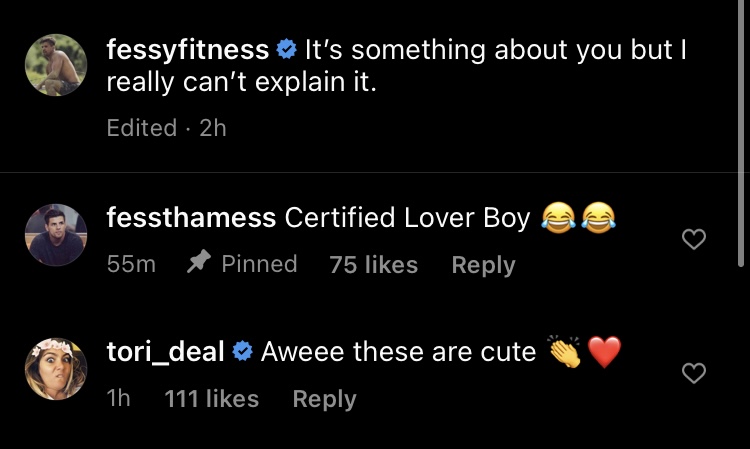
Task: Open fessyfitness profile picture
Action: click(x=56, y=65)
